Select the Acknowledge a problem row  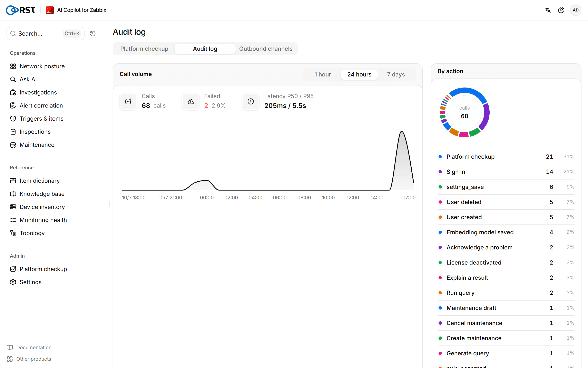506,247
